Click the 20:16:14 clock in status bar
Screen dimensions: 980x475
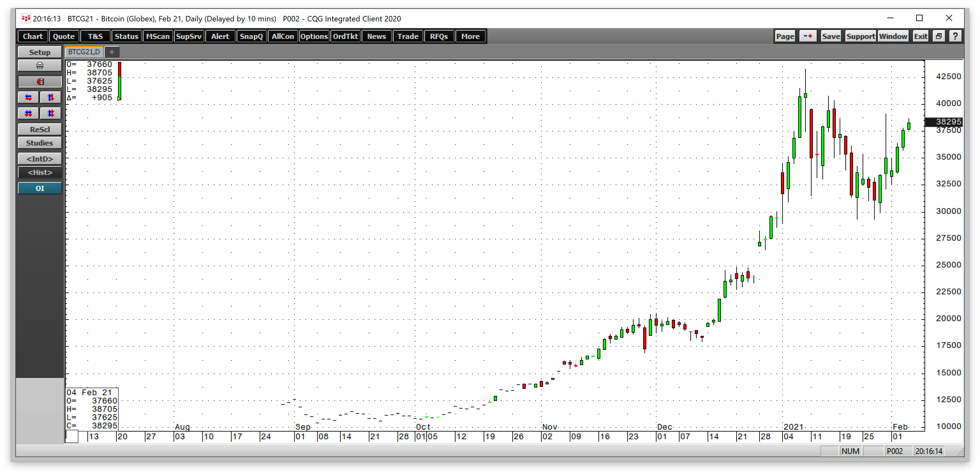tap(929, 451)
